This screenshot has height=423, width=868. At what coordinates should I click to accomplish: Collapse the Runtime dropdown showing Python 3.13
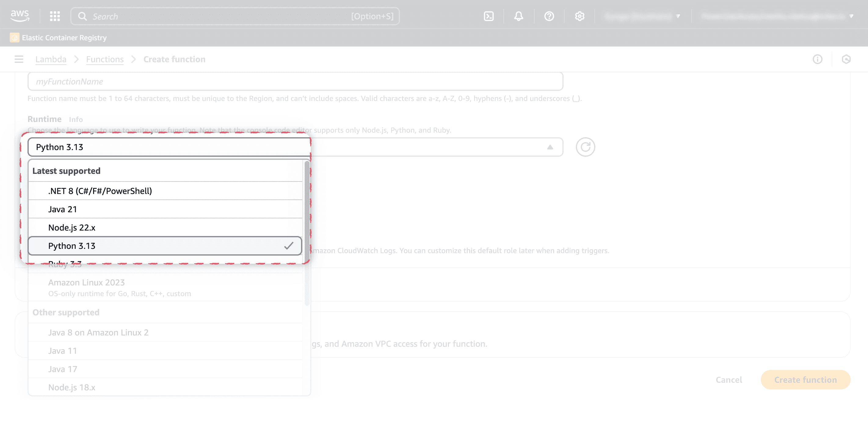tap(295, 147)
